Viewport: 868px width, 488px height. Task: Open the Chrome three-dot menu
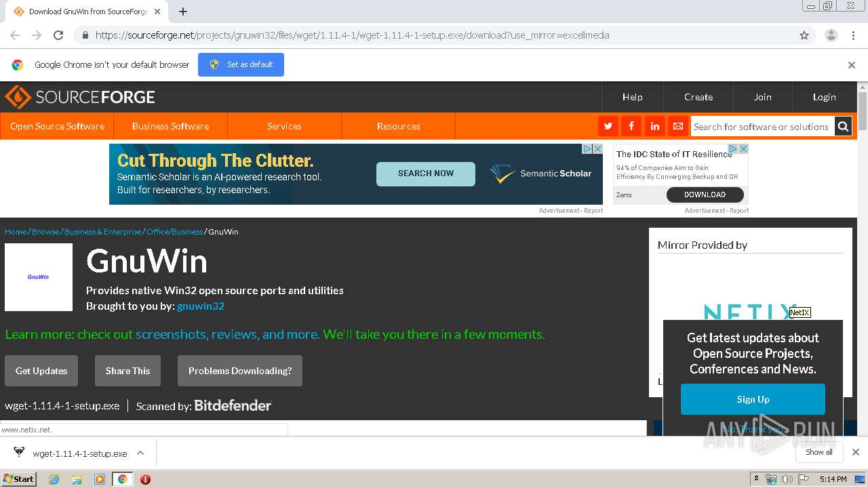click(853, 35)
